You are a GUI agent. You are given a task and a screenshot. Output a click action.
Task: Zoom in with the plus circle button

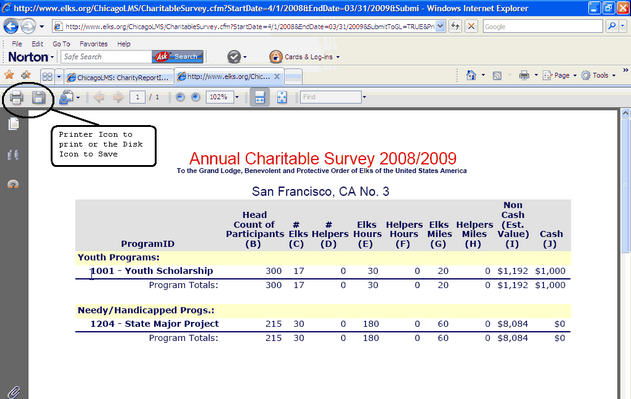196,97
